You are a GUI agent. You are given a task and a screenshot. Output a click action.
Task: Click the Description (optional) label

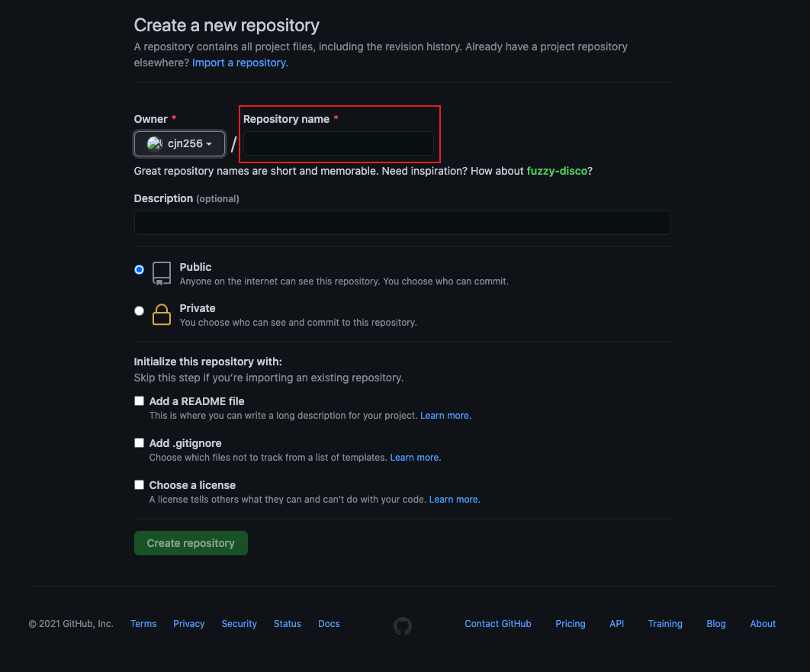187,198
